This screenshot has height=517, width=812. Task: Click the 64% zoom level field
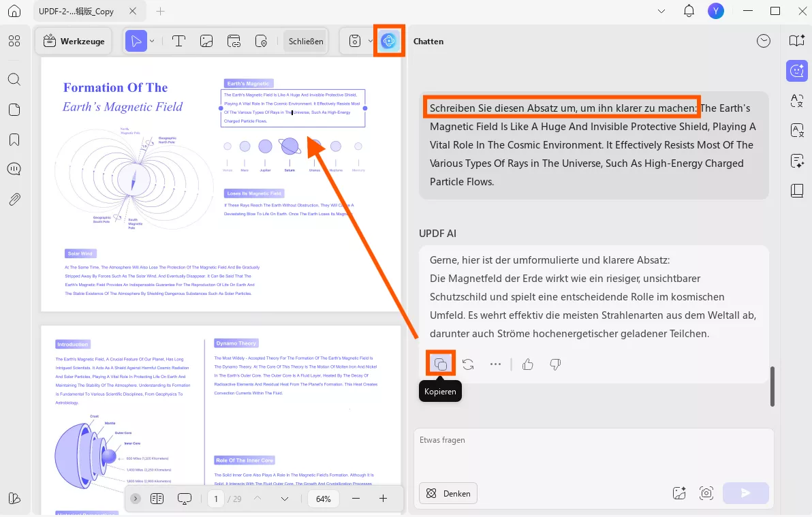pos(323,499)
